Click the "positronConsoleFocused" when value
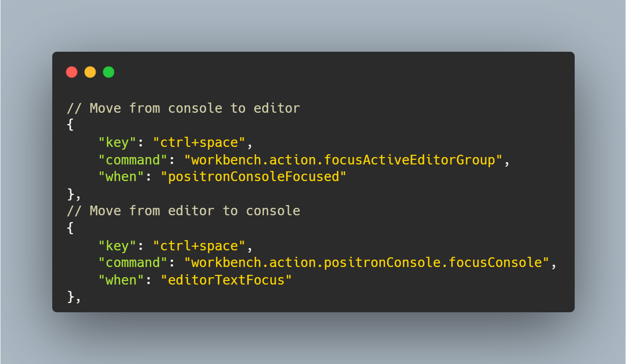The height and width of the screenshot is (364, 626). click(253, 177)
